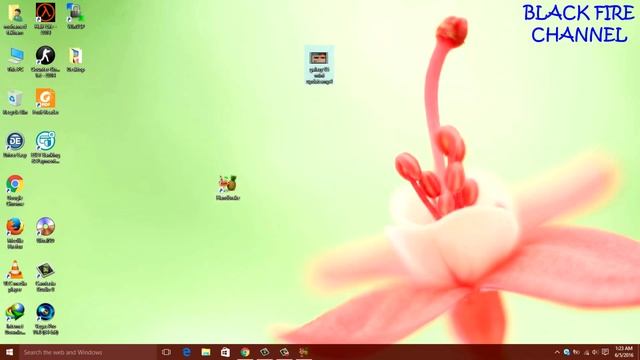Open the Windows Start menu
Viewport: 640px width, 360px height.
[9, 352]
